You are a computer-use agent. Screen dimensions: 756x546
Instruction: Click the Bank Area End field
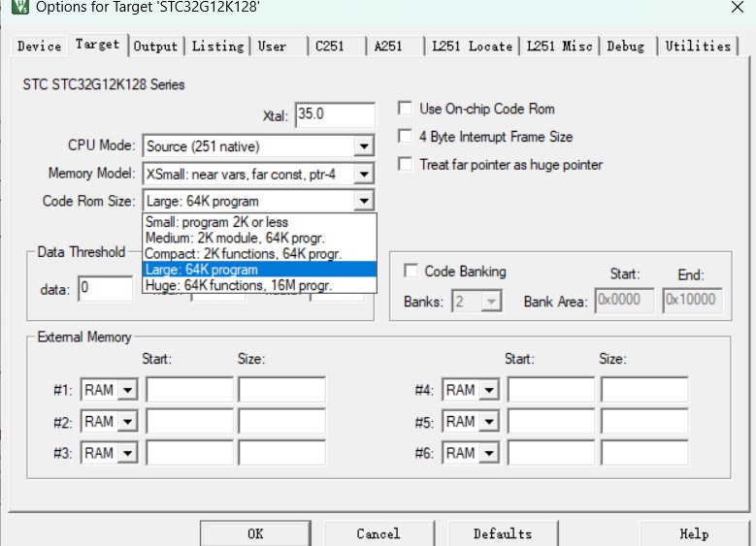pyautogui.click(x=692, y=301)
